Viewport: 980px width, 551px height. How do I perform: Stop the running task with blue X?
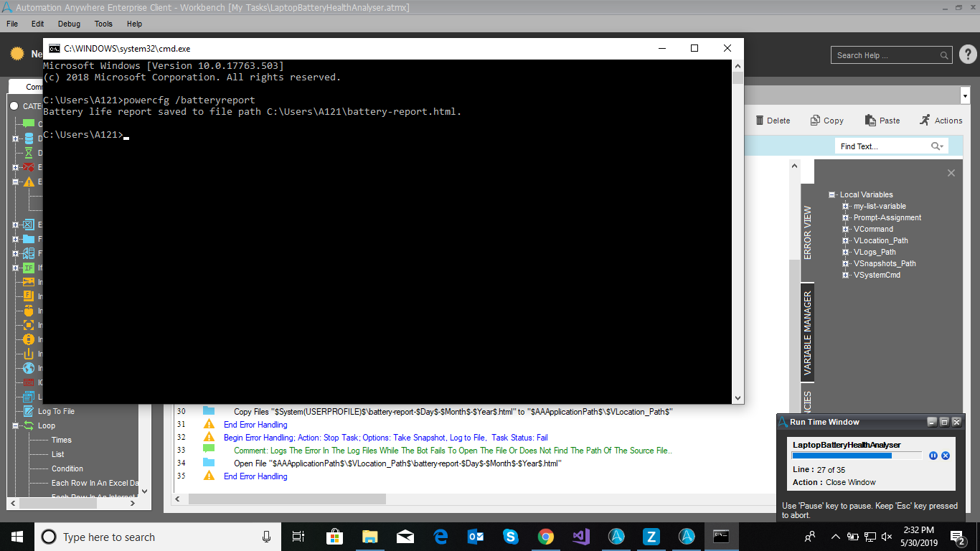(946, 456)
